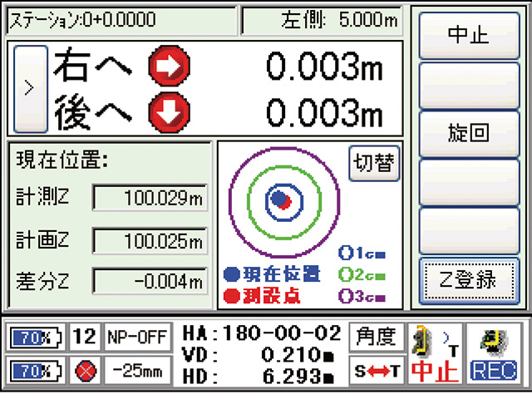Viewport: 532px width, 399px height.
Task: Click the 右へ direction label
Action: coord(92,65)
